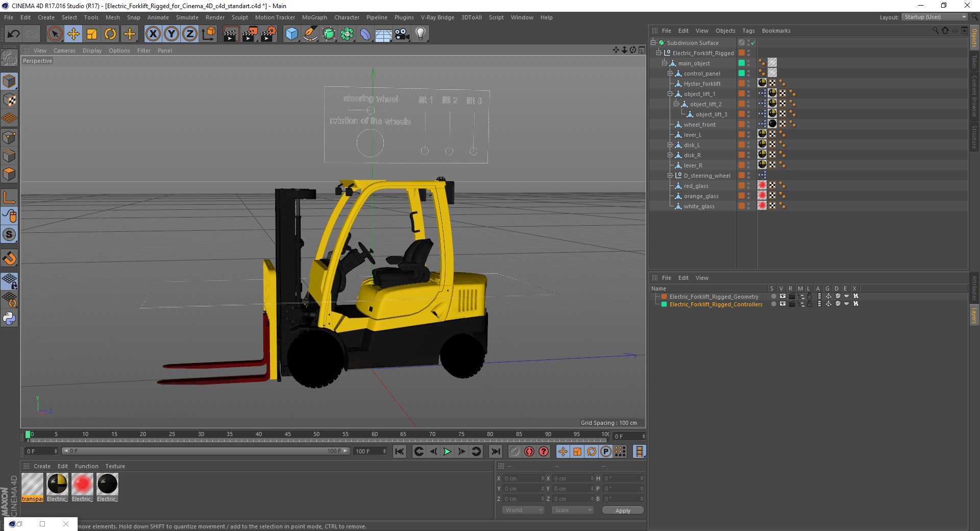Open the Objects manager Tags menu
The image size is (980, 531).
pos(748,31)
